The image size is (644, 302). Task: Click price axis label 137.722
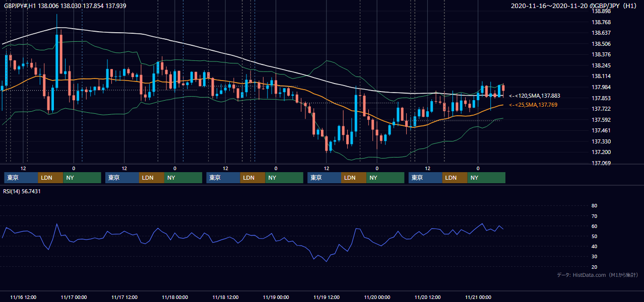coord(601,109)
